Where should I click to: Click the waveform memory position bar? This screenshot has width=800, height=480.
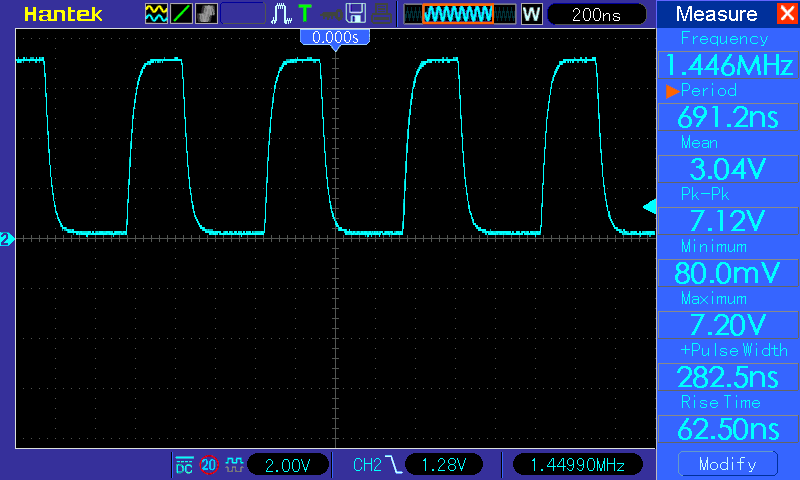459,14
